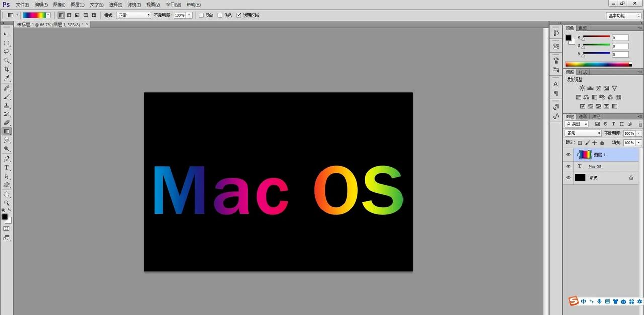The height and width of the screenshot is (315, 644).
Task: Click the G value input field
Action: [x=620, y=46]
